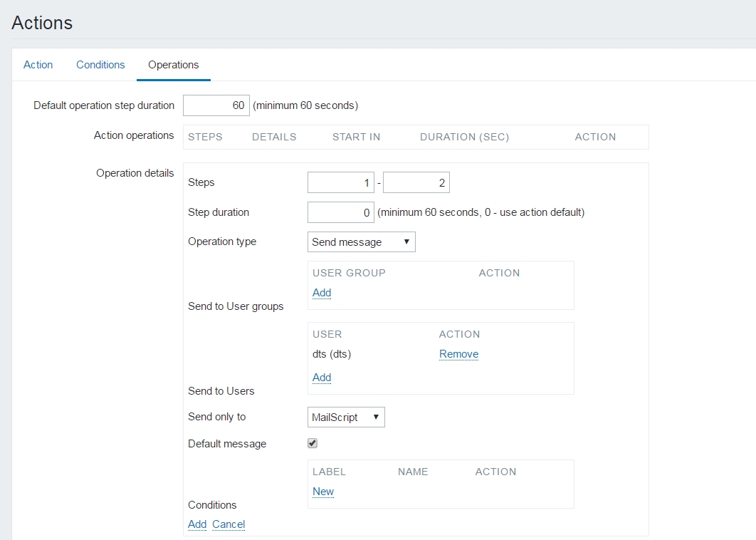Click the 'Actions' page heading
The image size is (756, 540).
tap(42, 23)
